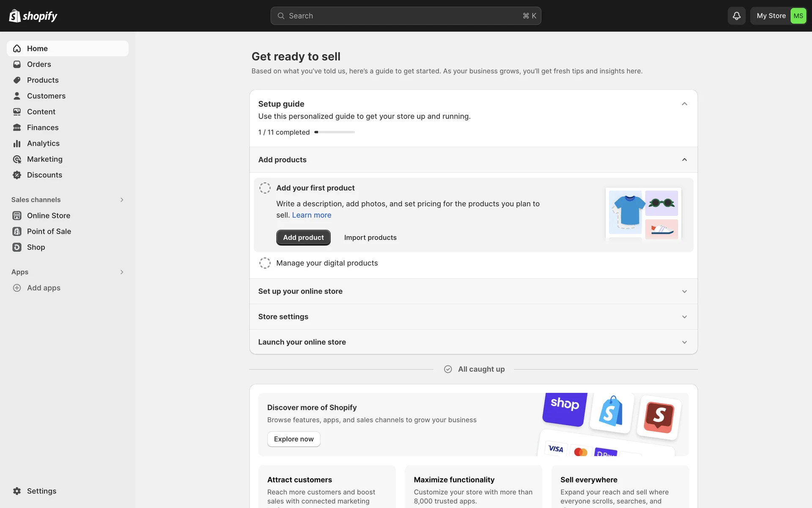Expand Set up your online store section
The width and height of the screenshot is (812, 508).
point(684,291)
